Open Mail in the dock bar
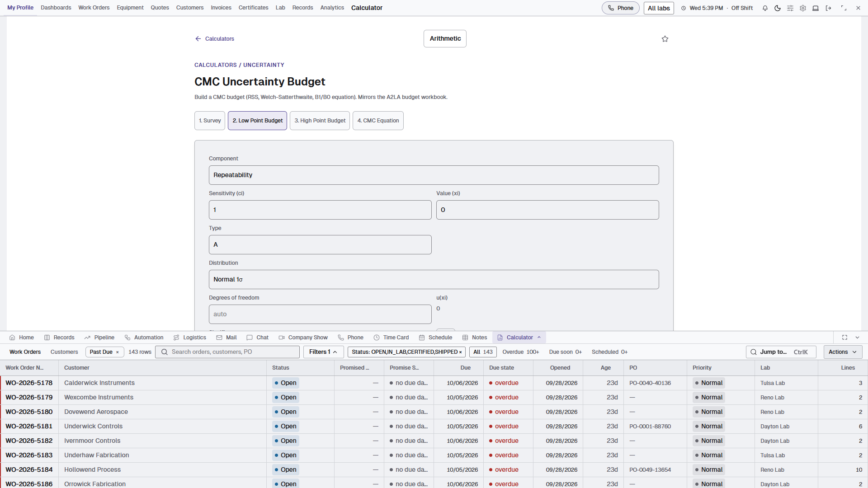868x488 pixels. (226, 338)
